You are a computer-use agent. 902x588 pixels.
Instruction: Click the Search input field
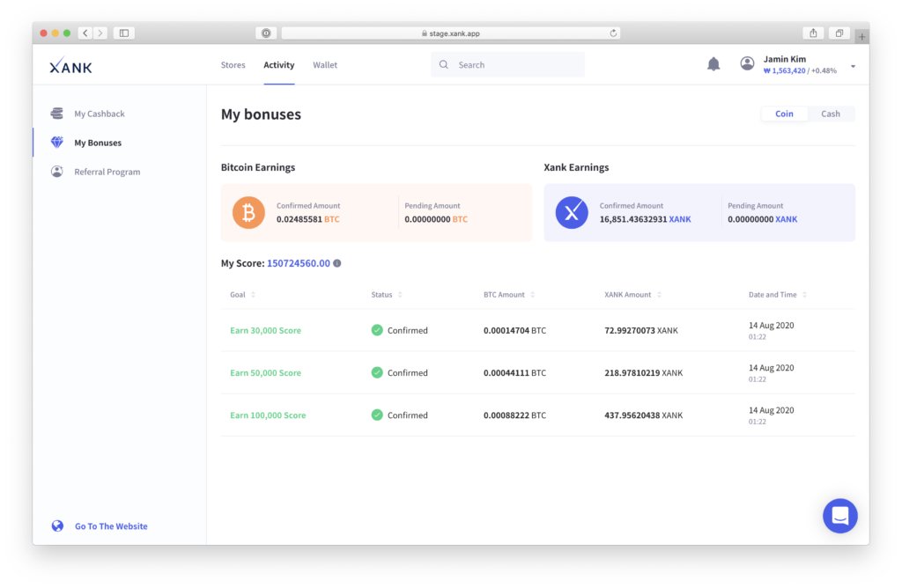[x=507, y=64]
